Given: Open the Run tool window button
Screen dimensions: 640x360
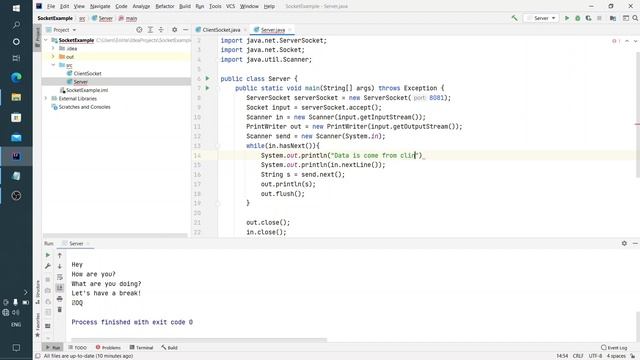Looking at the screenshot, I should tap(53, 348).
